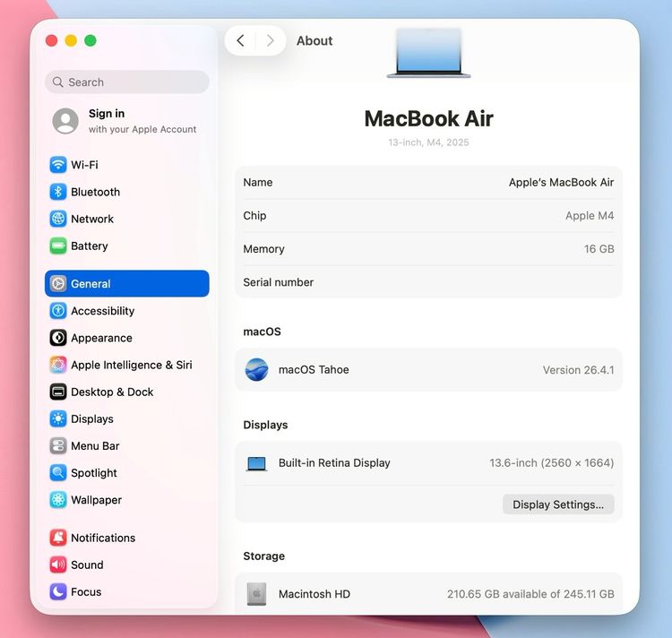Viewport: 672px width, 638px height.
Task: Click Version 26.4.1 text
Action: tap(578, 370)
